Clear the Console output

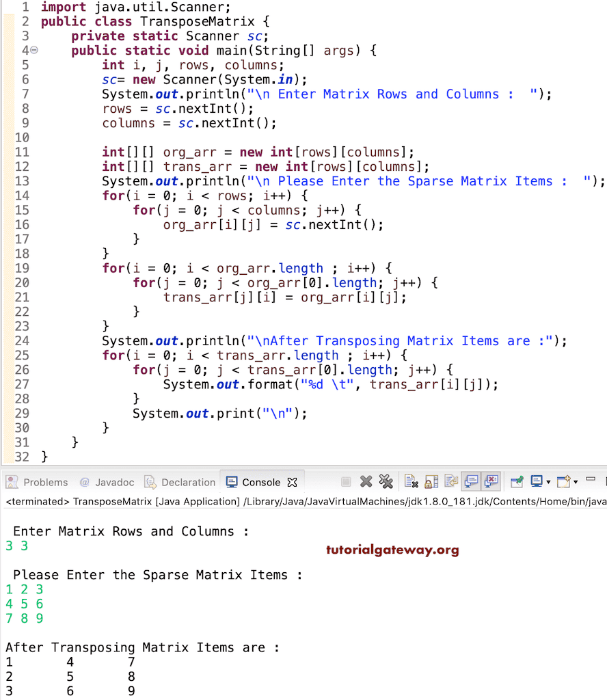(410, 482)
